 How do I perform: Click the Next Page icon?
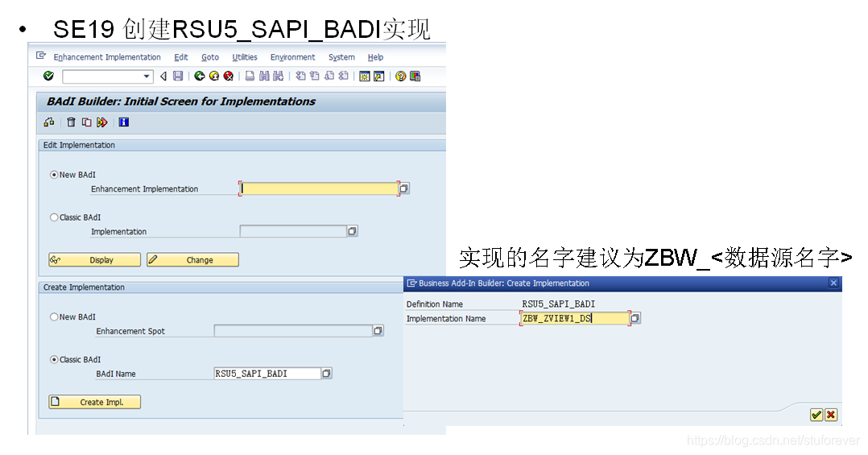pos(329,76)
